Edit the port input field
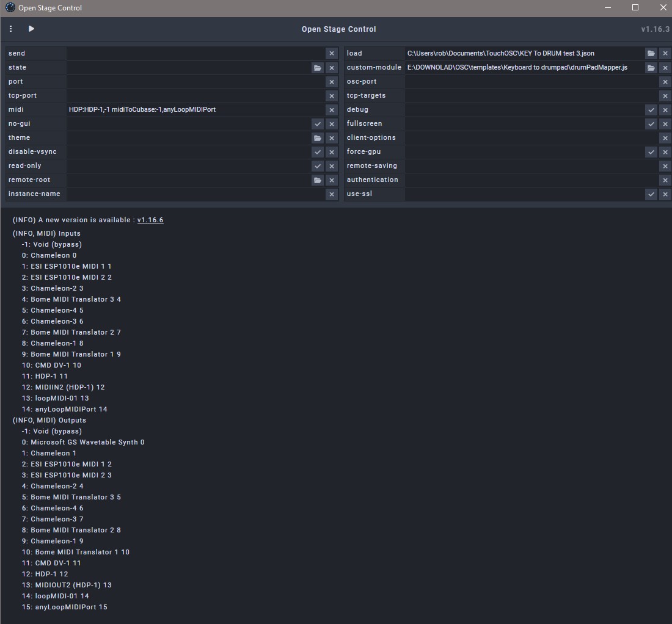 (x=195, y=82)
